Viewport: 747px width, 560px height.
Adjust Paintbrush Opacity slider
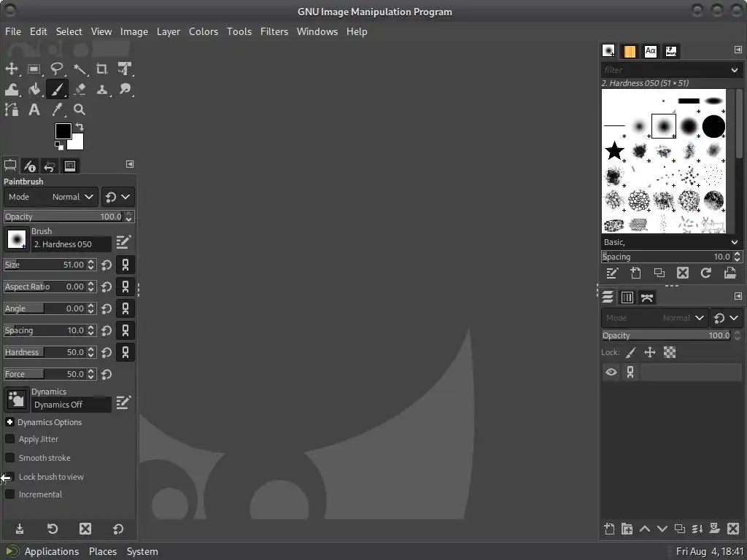coord(69,217)
